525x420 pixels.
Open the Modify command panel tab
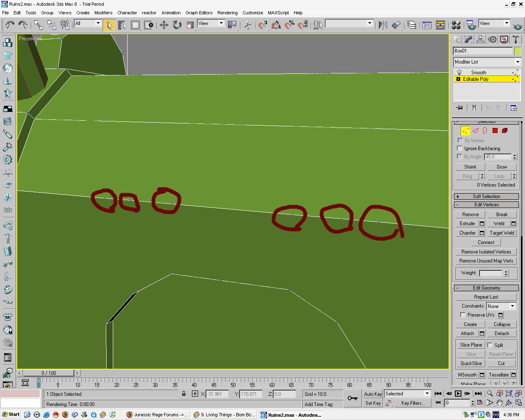point(468,39)
